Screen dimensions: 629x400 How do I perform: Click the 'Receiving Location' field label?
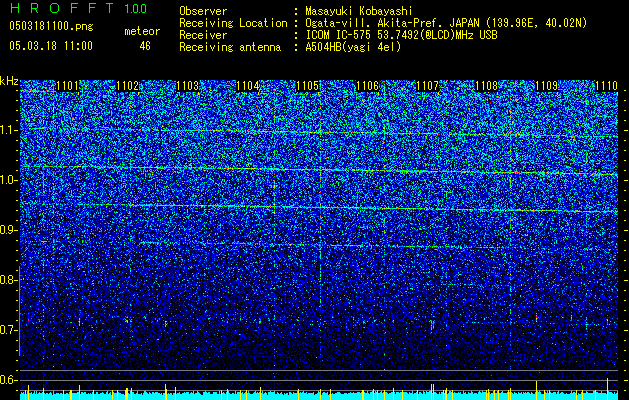(x=233, y=23)
